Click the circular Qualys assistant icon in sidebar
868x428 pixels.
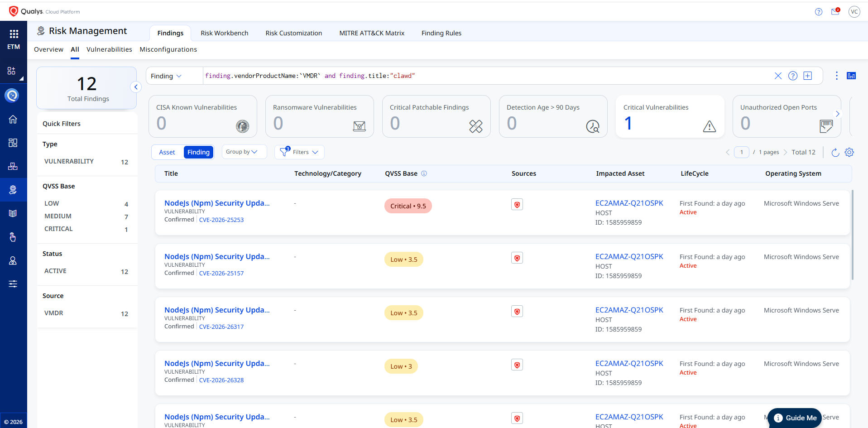pos(12,95)
